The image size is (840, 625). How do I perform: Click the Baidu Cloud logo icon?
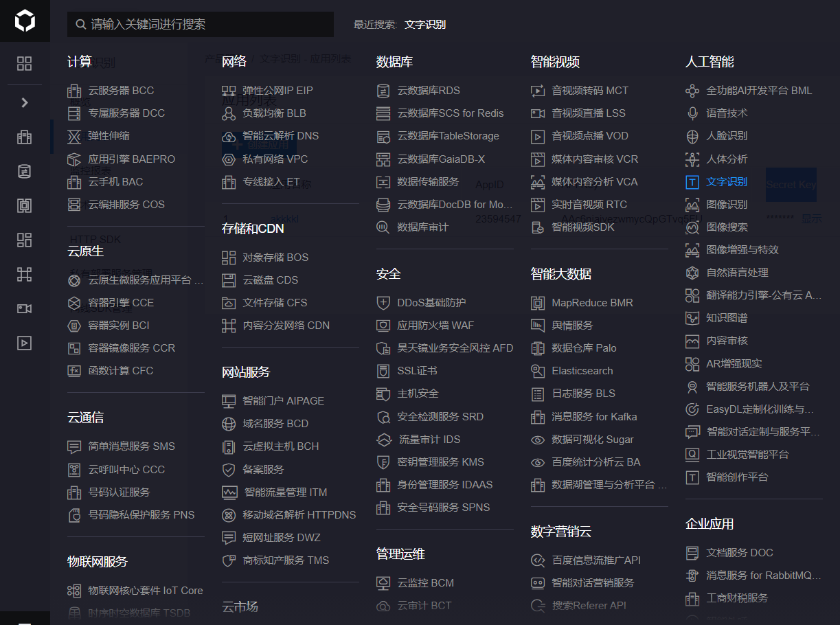pyautogui.click(x=25, y=21)
